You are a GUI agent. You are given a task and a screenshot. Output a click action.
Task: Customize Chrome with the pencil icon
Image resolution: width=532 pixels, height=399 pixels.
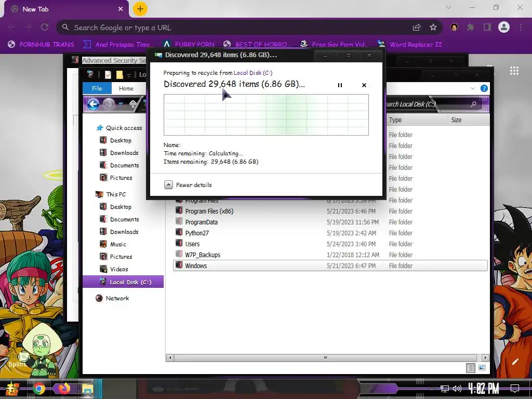pos(515,362)
